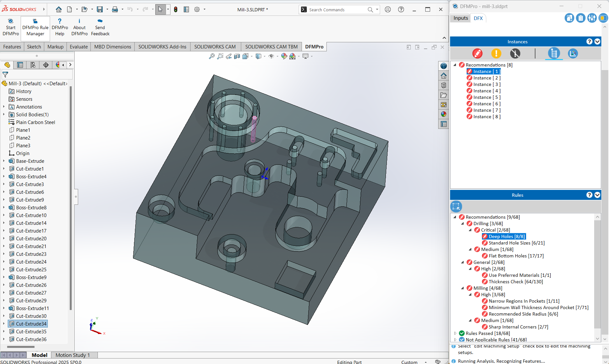Select the Thickness Check [64/130] rule
Viewport: 609px width, 364px height.
click(x=516, y=282)
